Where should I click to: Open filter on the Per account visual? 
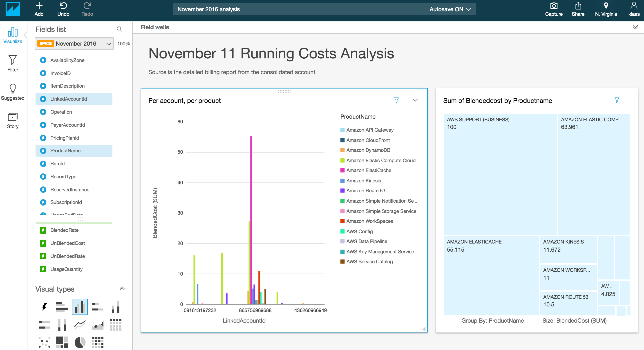(x=396, y=100)
